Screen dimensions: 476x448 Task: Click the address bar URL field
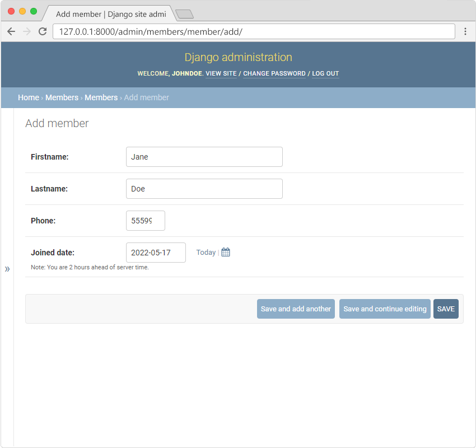coord(253,31)
